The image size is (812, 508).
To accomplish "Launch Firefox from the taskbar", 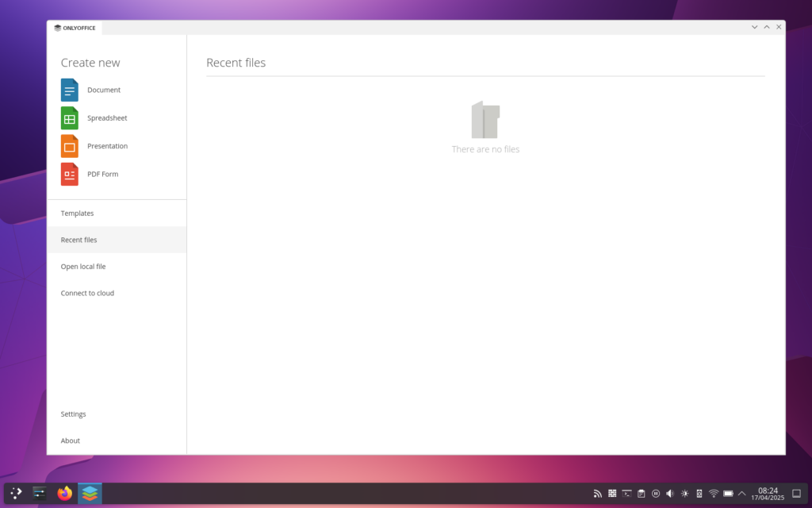I will pyautogui.click(x=65, y=494).
